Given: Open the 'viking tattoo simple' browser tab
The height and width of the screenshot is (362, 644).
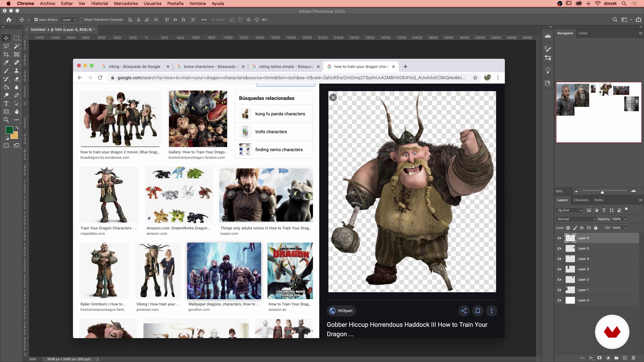Looking at the screenshot, I should (286, 67).
